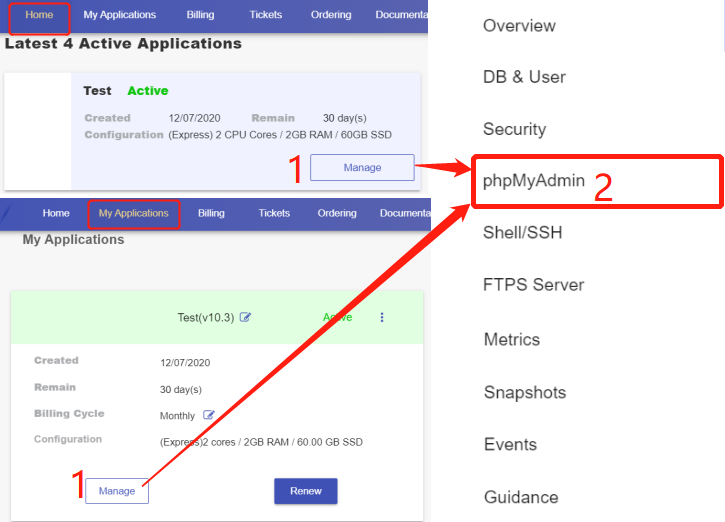The image size is (725, 522).
Task: Click the edit icon beside Monthly billing cycle
Action: pos(209,415)
